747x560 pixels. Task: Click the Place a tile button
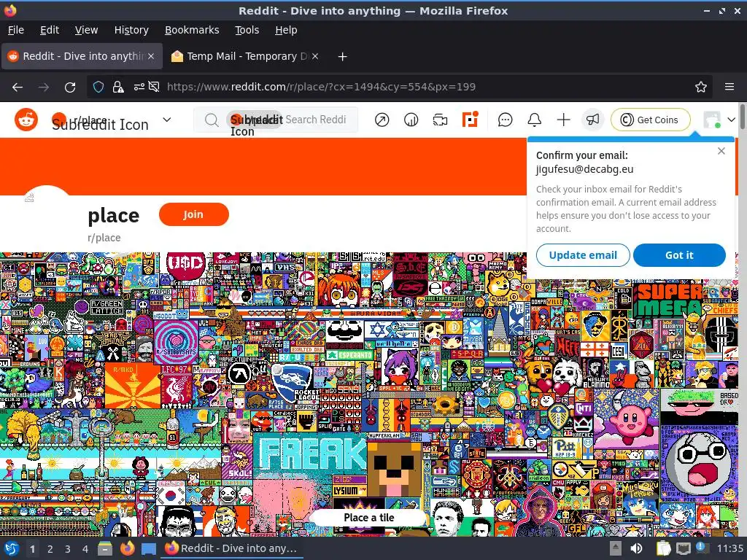[x=368, y=518]
